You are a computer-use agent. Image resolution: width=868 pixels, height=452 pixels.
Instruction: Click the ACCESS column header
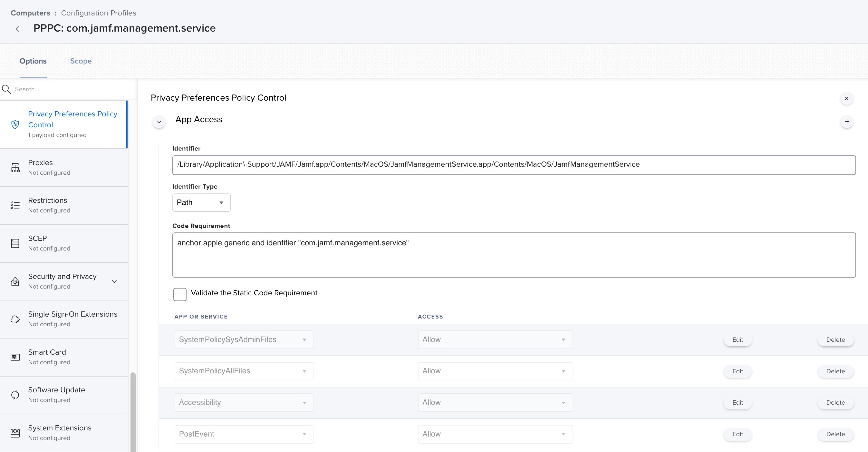[x=430, y=317]
